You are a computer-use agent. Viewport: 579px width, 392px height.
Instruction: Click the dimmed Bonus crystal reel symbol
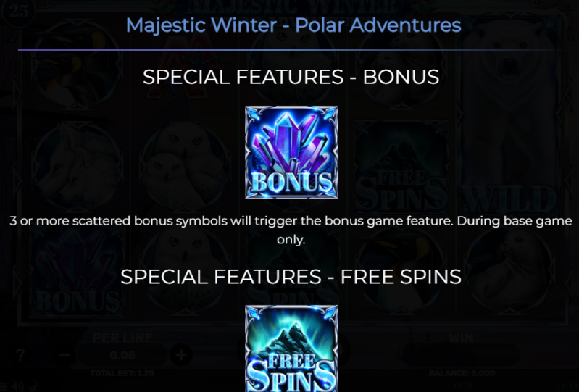click(x=77, y=272)
